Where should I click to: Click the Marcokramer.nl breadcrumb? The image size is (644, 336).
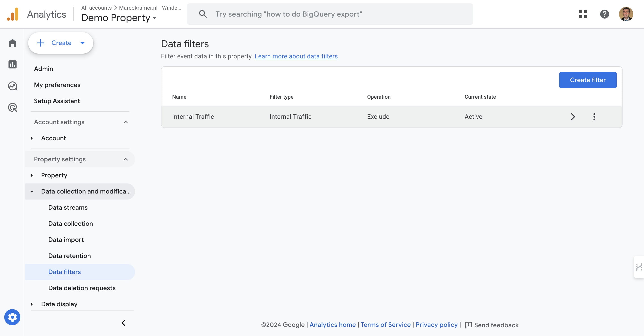(150, 8)
